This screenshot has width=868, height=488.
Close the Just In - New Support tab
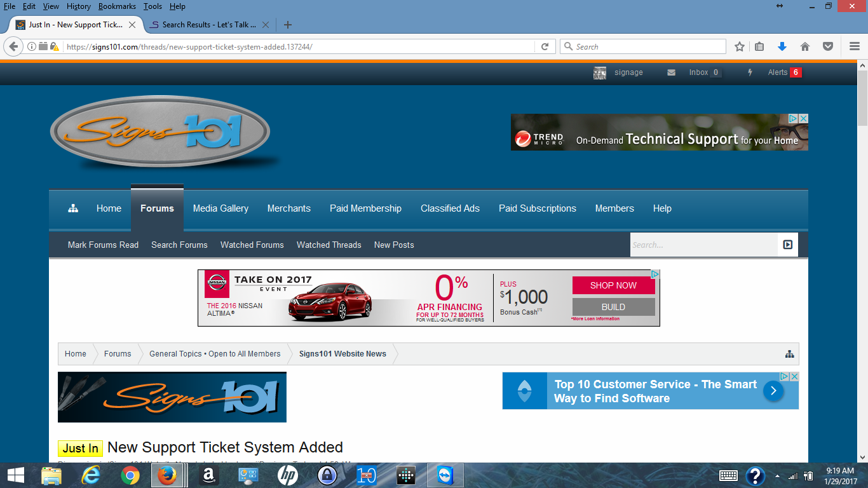132,25
